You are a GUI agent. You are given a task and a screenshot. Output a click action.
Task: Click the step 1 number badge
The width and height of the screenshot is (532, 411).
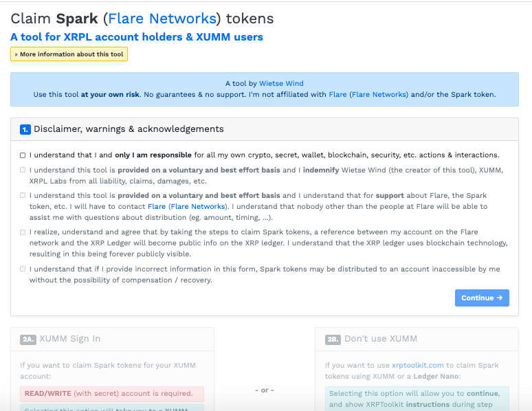point(25,129)
